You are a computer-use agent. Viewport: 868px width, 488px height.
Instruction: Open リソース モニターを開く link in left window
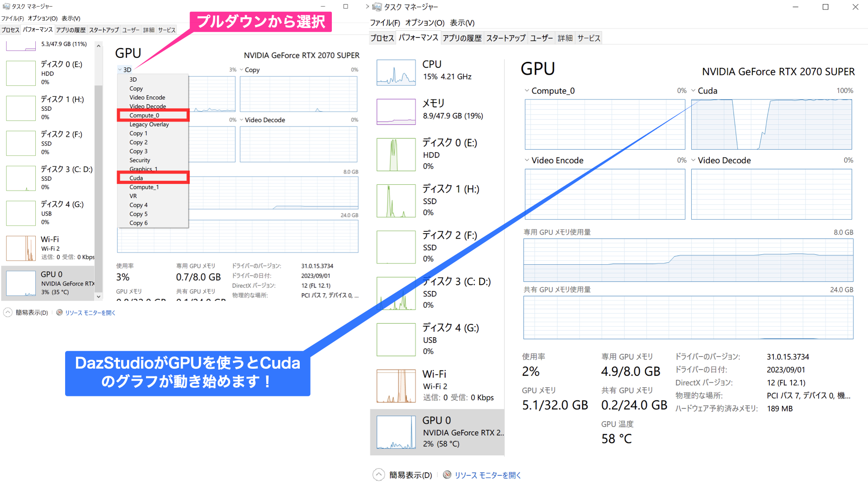point(90,313)
